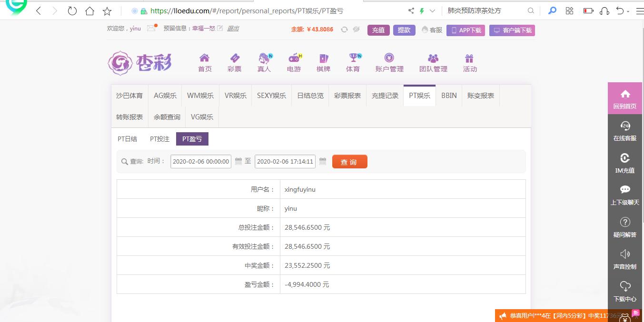Open the 电游 game controller icon
This screenshot has width=644, height=322.
(x=294, y=59)
